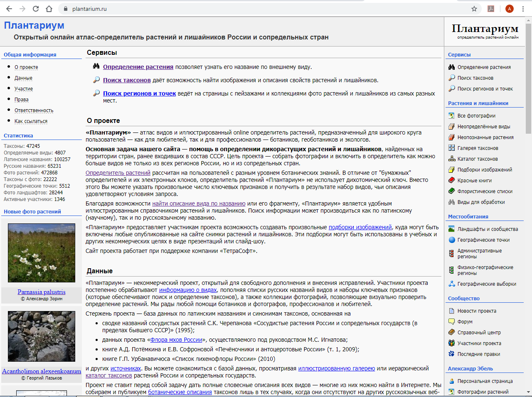Viewport: 532px width, 397px height.
Task: Bookmark this page with the star icon
Action: coord(474,9)
